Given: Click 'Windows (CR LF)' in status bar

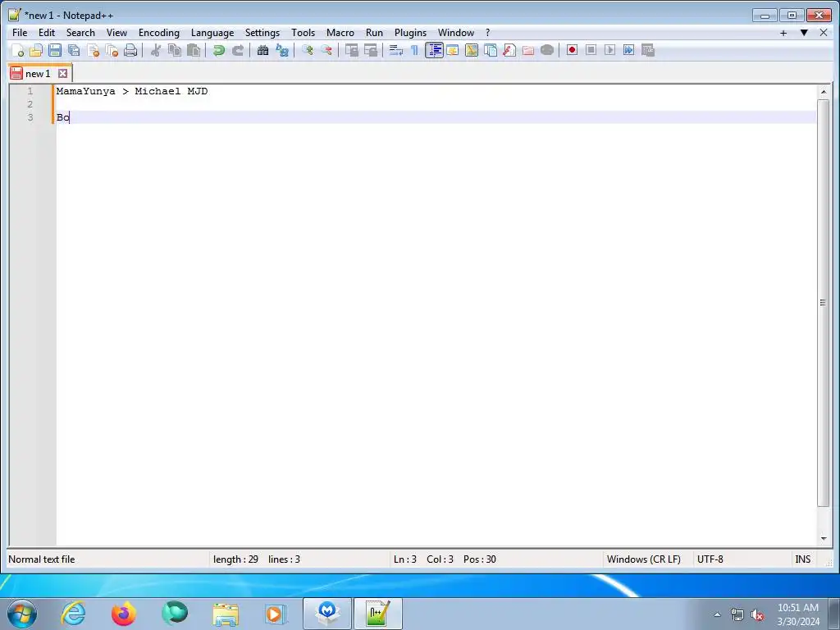Looking at the screenshot, I should click(643, 559).
